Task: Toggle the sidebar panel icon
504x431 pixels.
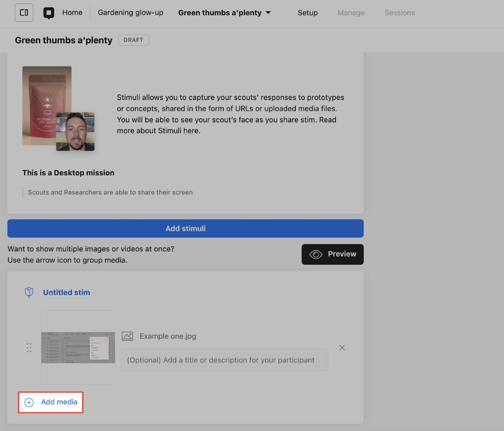Action: tap(24, 13)
